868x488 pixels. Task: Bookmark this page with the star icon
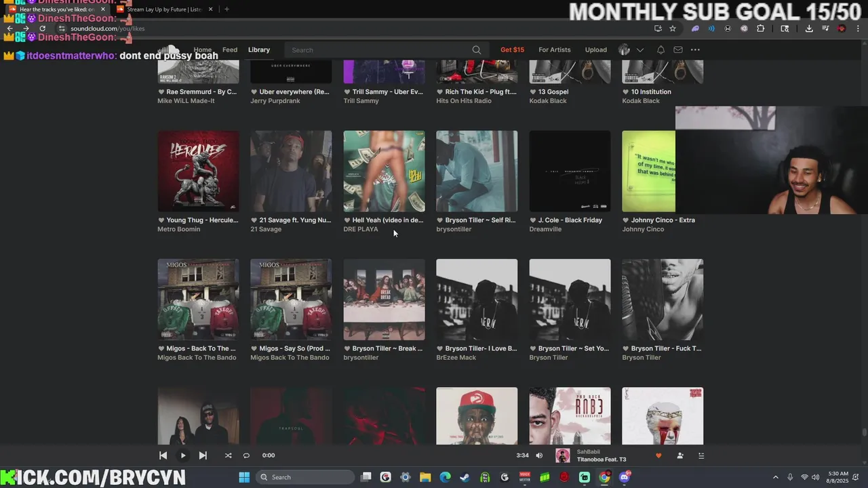tap(673, 28)
